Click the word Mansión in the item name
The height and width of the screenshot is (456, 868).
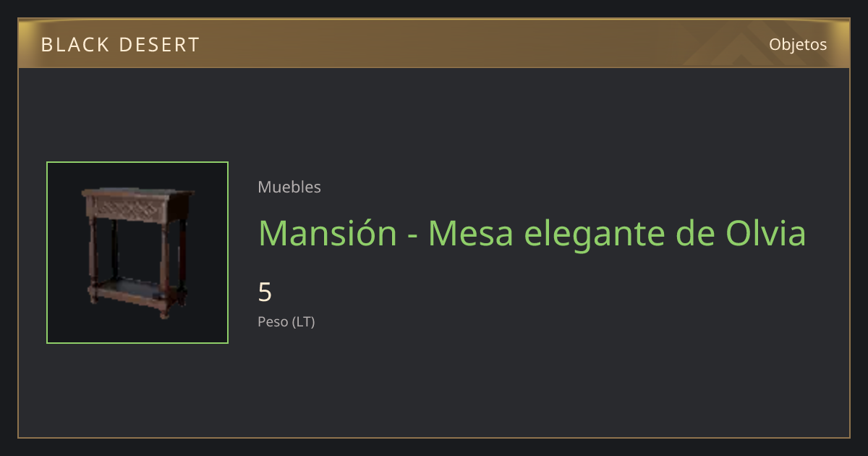[x=328, y=233]
